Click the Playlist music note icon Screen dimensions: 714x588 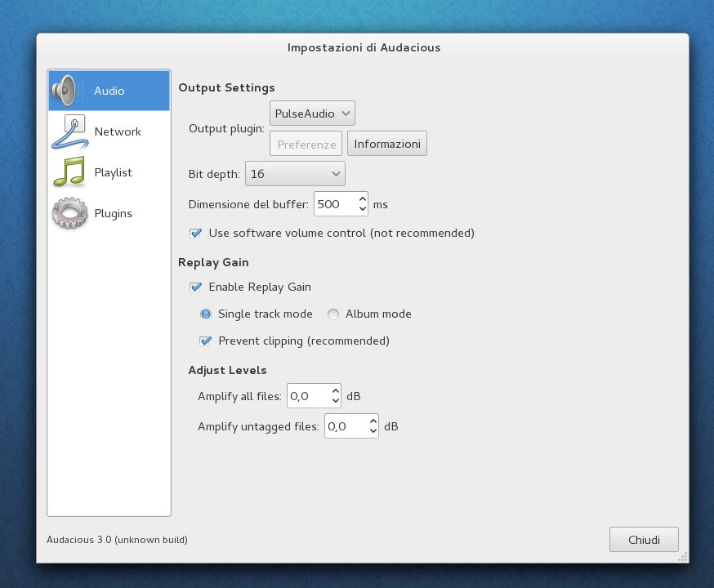pos(69,172)
